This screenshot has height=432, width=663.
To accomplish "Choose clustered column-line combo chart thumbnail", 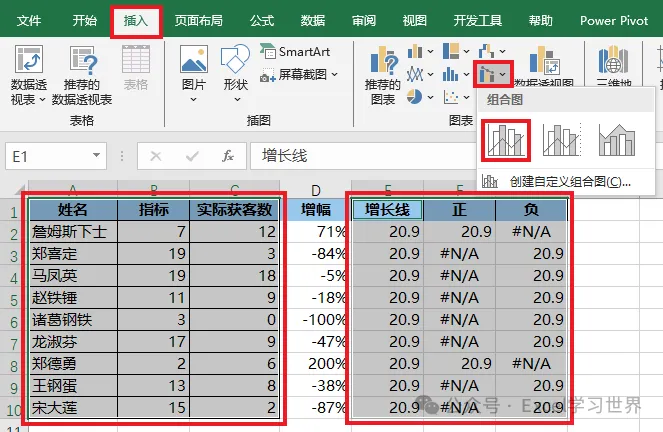I will tap(506, 140).
